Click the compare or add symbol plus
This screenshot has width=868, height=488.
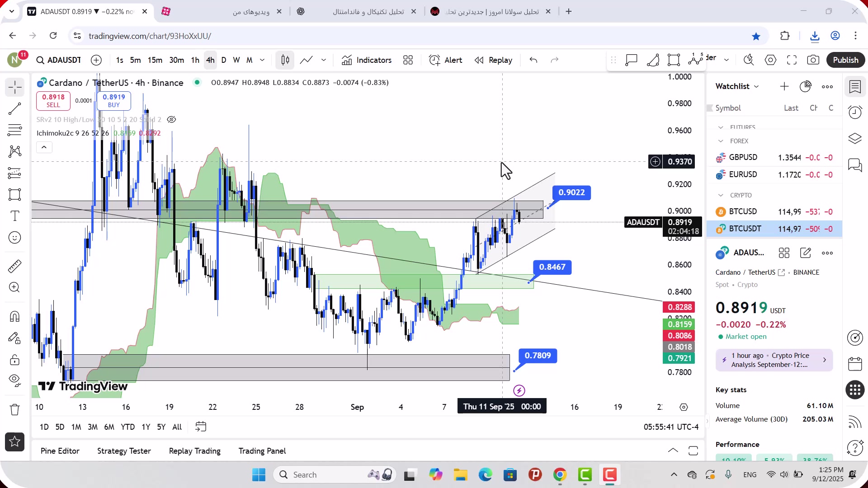[96, 60]
